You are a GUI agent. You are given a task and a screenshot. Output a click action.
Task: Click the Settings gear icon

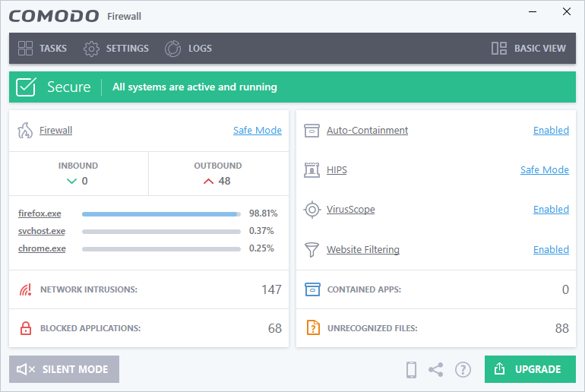pyautogui.click(x=91, y=49)
